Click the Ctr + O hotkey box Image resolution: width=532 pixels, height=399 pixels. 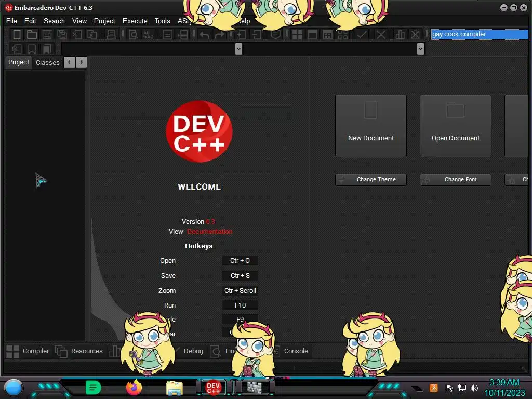tap(240, 261)
